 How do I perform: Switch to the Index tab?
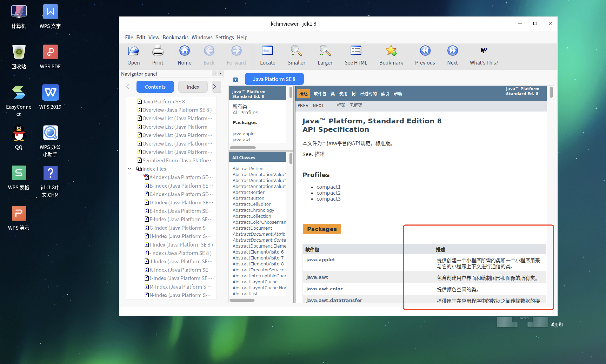click(x=193, y=87)
